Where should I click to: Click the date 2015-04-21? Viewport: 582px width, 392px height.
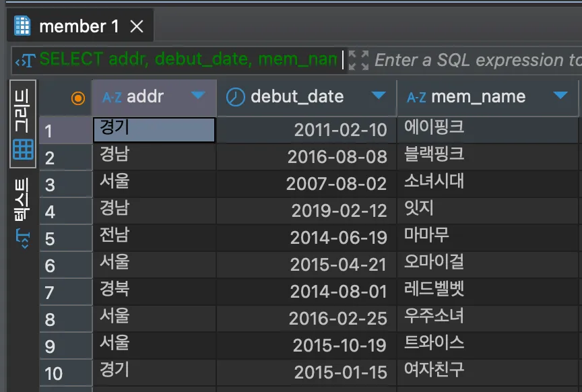[339, 265]
